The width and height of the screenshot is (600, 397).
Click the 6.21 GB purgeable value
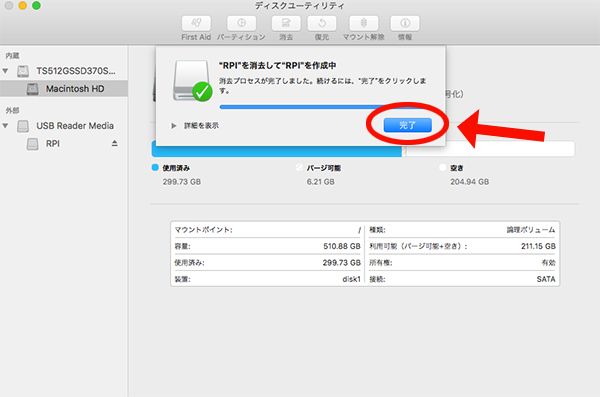point(321,182)
